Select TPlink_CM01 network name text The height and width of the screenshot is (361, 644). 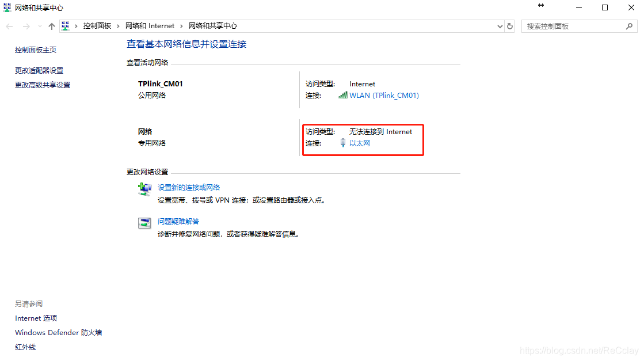(x=160, y=84)
